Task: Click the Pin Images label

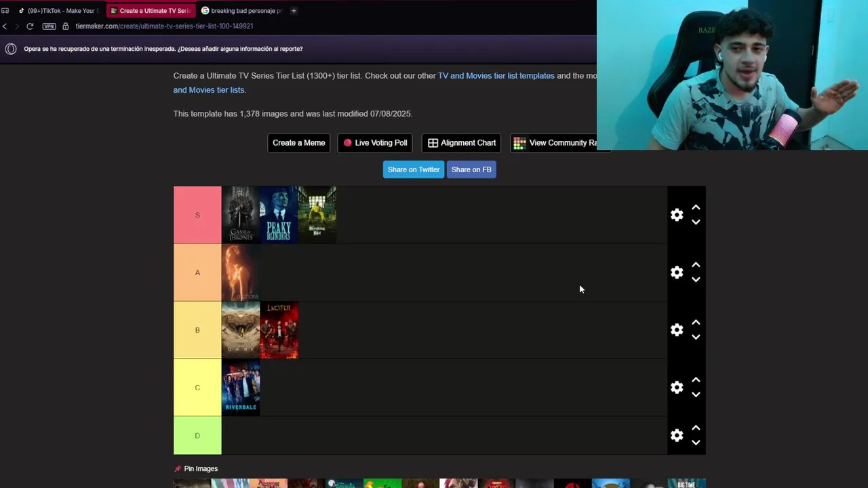Action: pos(201,469)
